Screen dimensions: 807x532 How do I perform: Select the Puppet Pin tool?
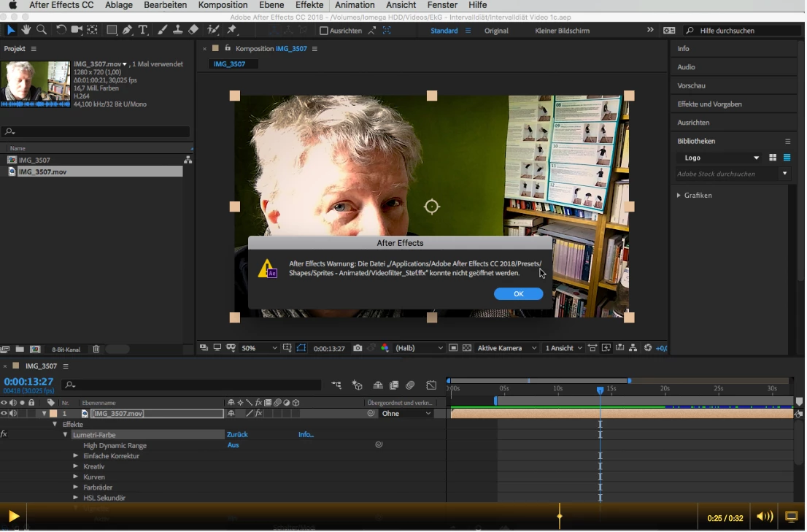click(231, 30)
